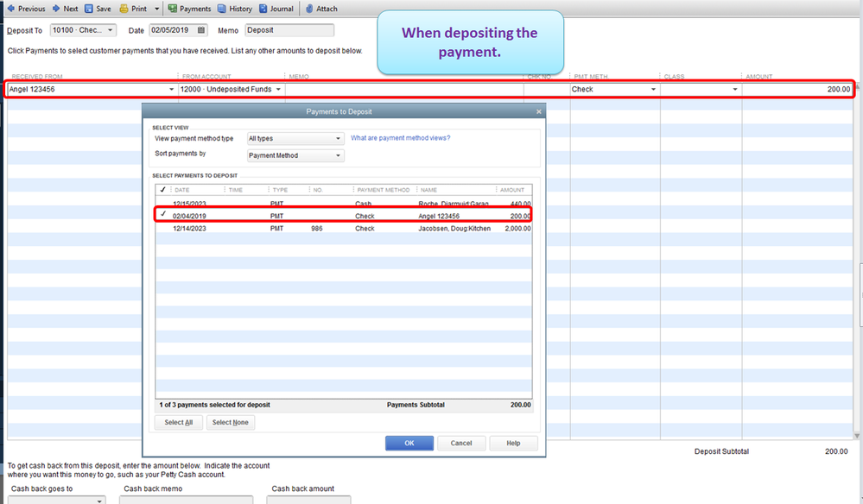Screen dimensions: 863x504
Task: Expand the Deposit To account dropdown
Action: tap(110, 30)
